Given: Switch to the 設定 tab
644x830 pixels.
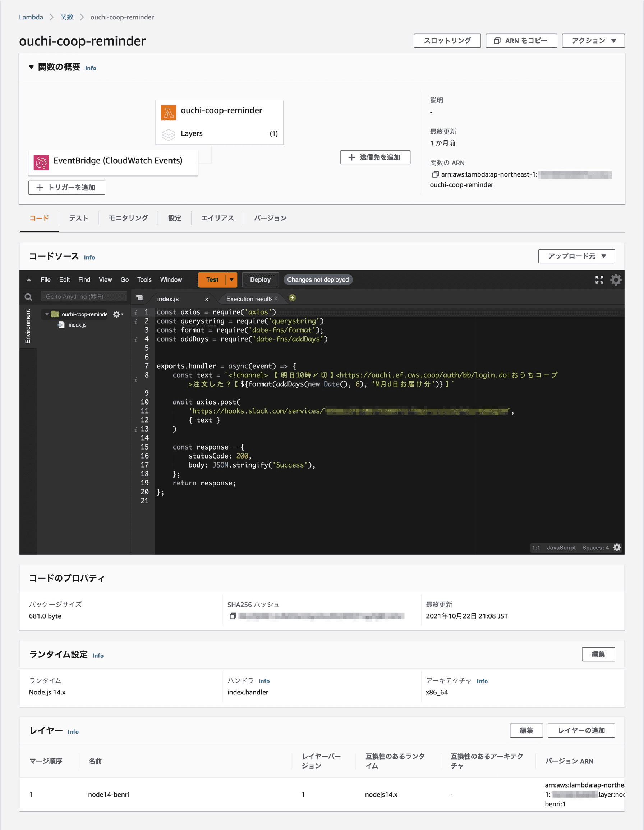Looking at the screenshot, I should point(174,218).
